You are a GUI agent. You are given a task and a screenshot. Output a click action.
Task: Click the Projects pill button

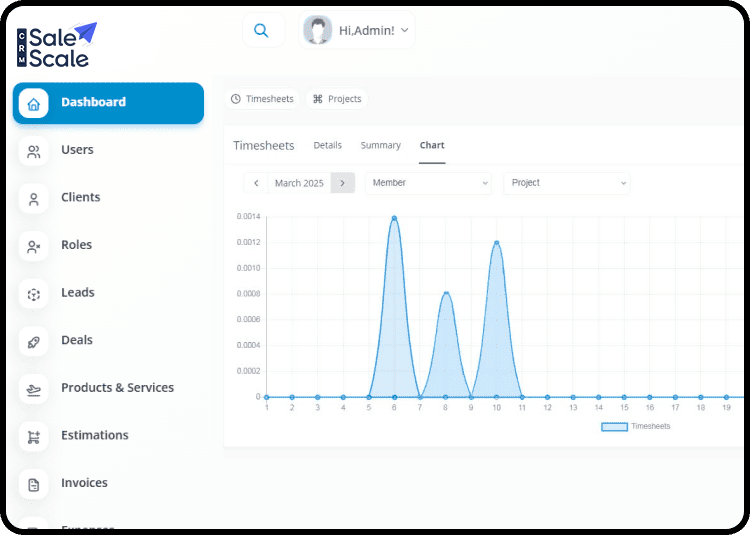click(336, 99)
